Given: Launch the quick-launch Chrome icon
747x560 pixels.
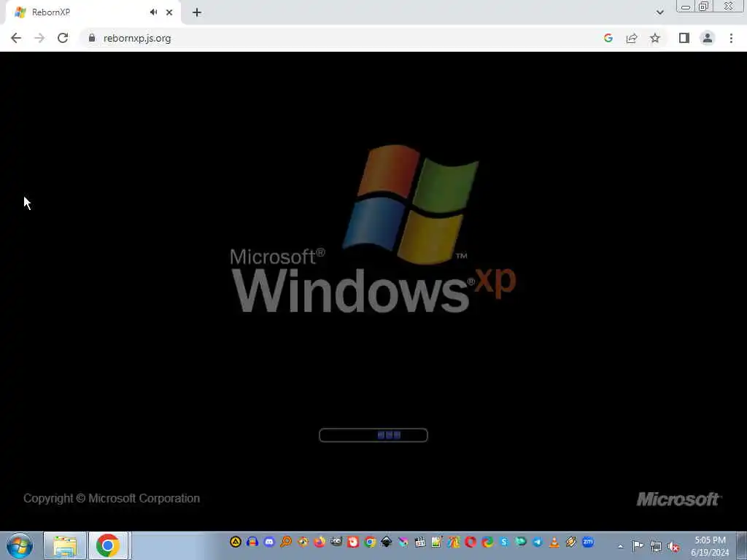Looking at the screenshot, I should pos(370,542).
